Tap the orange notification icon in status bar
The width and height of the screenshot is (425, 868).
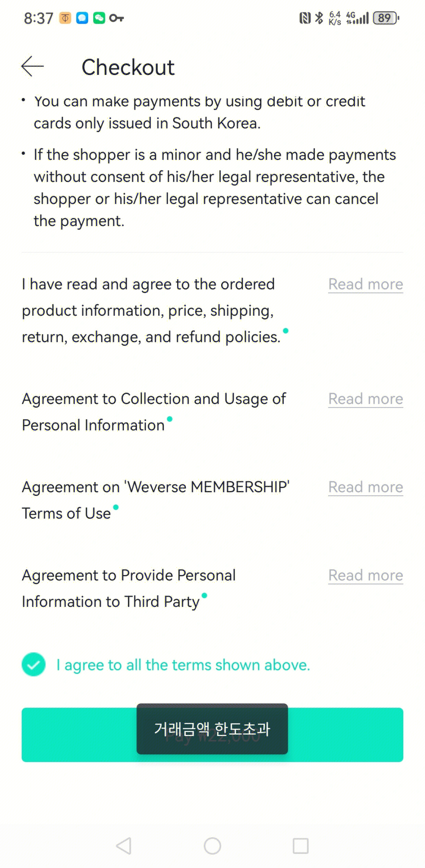[x=65, y=18]
